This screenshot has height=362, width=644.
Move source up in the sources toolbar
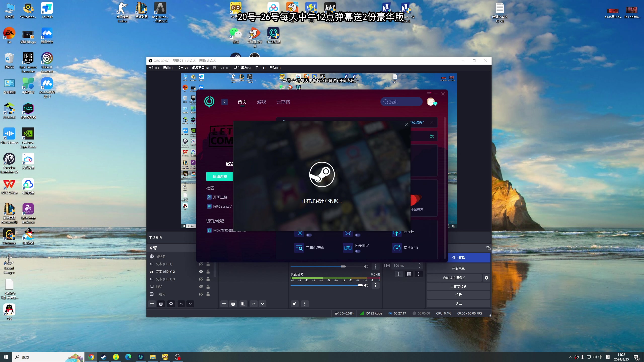coord(181,304)
